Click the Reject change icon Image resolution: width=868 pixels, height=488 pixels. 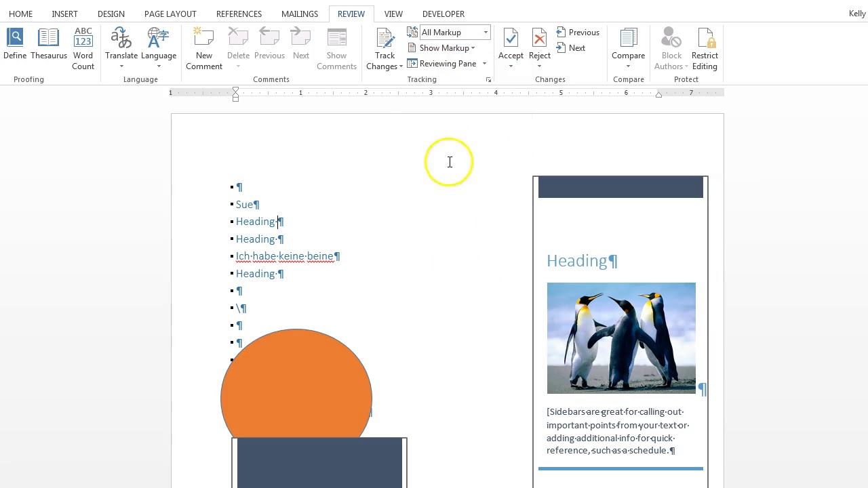539,38
